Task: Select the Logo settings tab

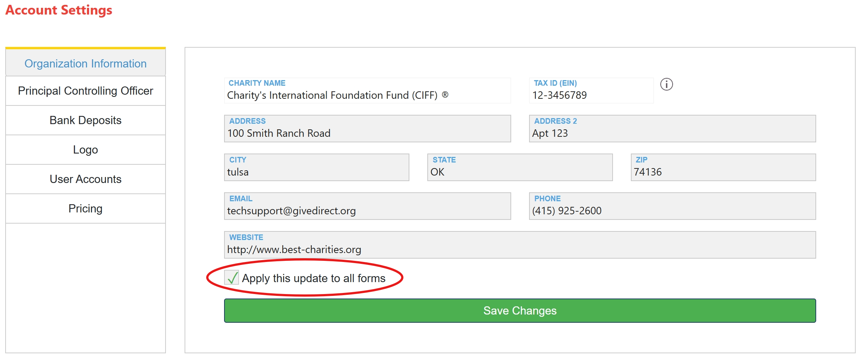Action: [85, 150]
